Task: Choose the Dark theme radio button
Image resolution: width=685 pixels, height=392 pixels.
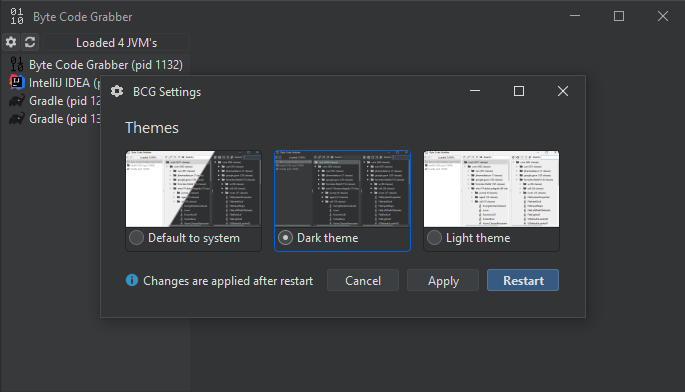Action: point(285,238)
